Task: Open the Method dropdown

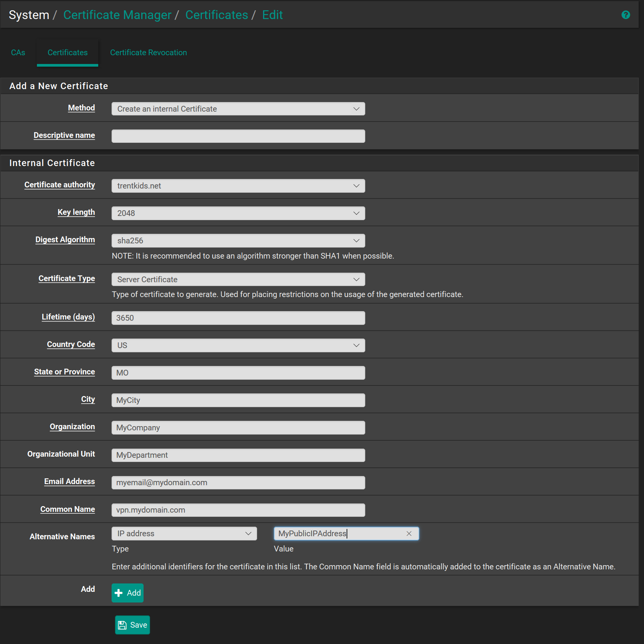Action: tap(238, 109)
